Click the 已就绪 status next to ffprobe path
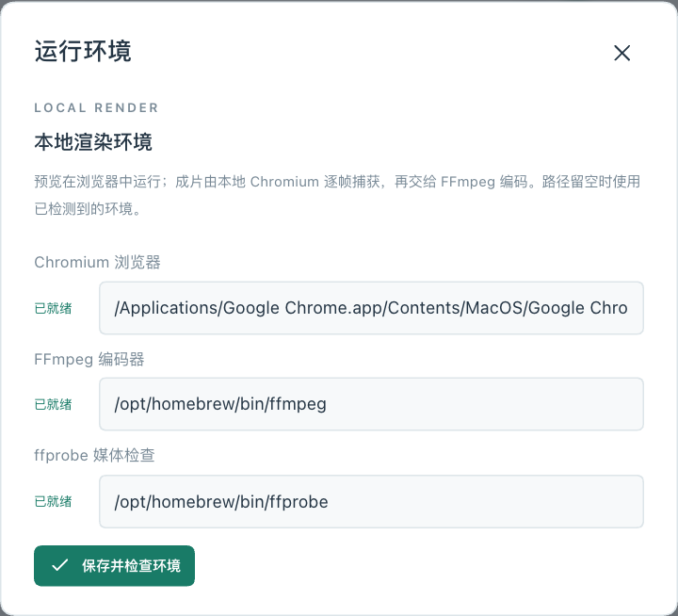Screen dimensions: 678x616 [x=53, y=502]
